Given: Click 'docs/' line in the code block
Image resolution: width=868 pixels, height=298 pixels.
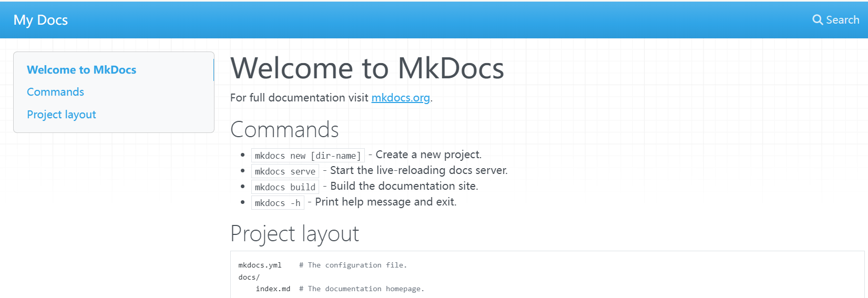Looking at the screenshot, I should 249,277.
